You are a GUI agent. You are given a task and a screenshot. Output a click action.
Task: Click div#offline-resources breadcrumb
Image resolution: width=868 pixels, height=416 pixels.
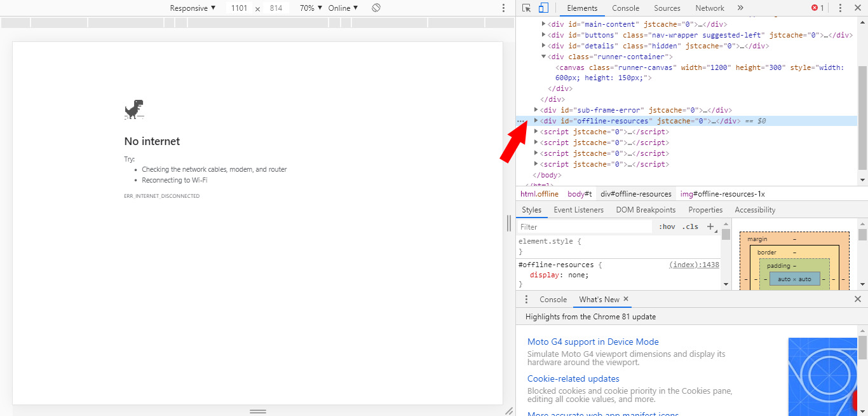[636, 194]
